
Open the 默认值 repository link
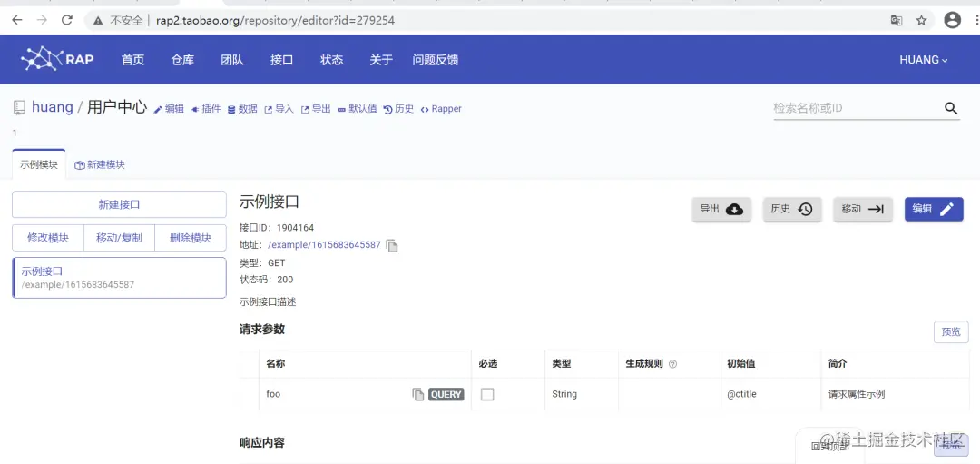click(x=358, y=109)
